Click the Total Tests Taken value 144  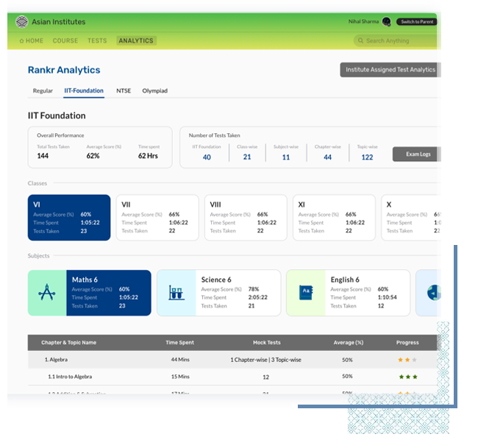(x=43, y=156)
